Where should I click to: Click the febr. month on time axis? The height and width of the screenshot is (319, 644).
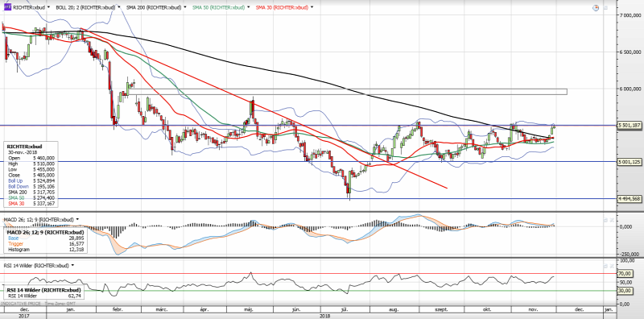click(x=118, y=309)
